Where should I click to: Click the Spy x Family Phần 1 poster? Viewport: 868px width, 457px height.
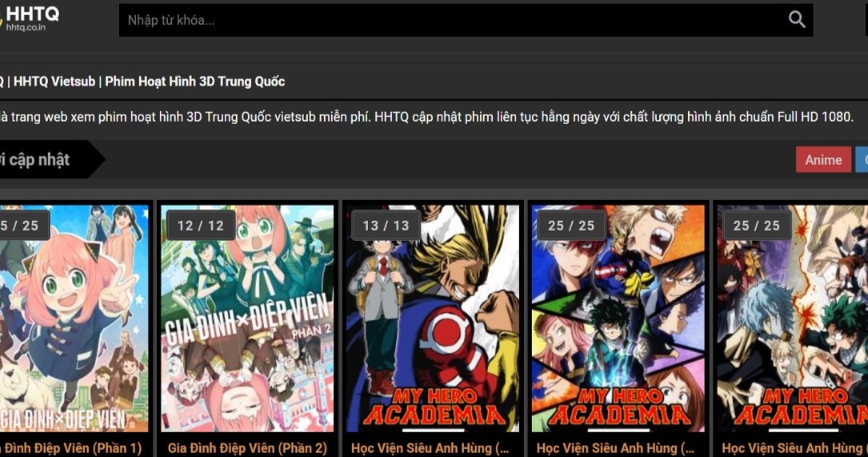click(74, 319)
